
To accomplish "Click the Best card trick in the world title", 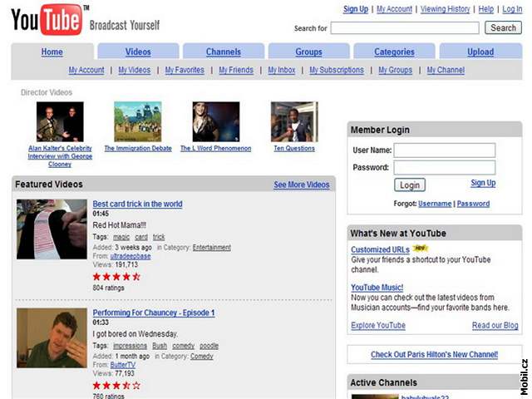I will [137, 204].
